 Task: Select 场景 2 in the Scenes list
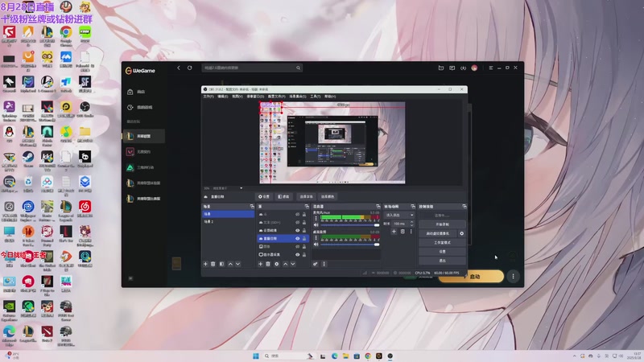tap(228, 222)
